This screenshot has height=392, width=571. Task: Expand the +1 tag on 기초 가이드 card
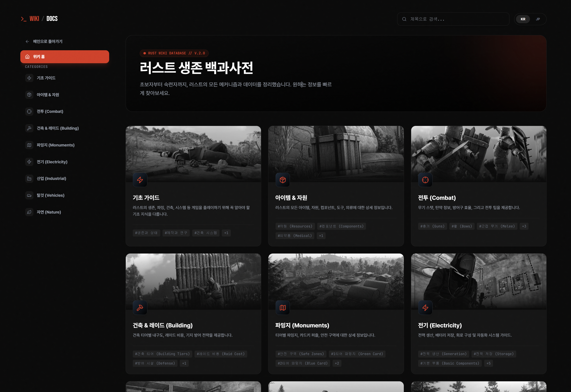pos(226,233)
